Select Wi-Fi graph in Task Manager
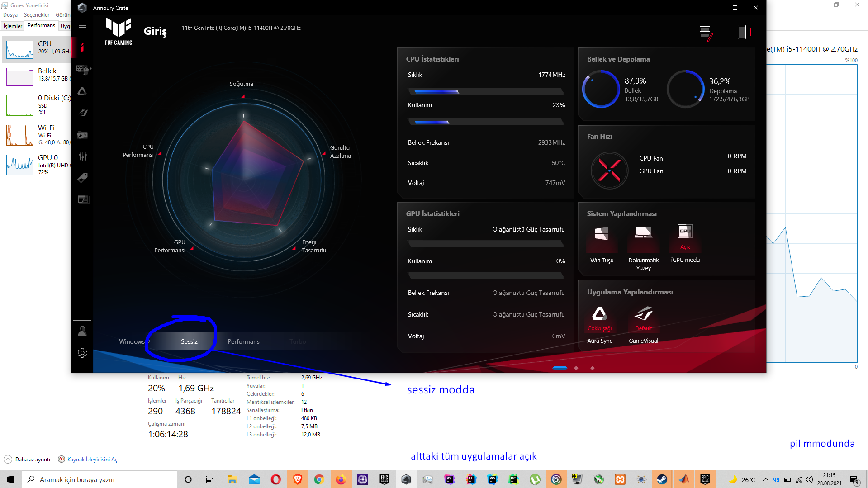 coord(37,135)
